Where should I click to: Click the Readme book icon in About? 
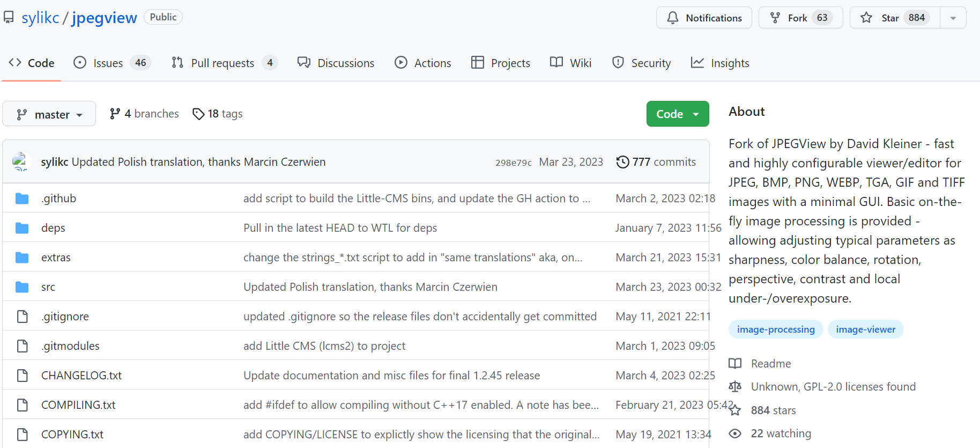[735, 364]
